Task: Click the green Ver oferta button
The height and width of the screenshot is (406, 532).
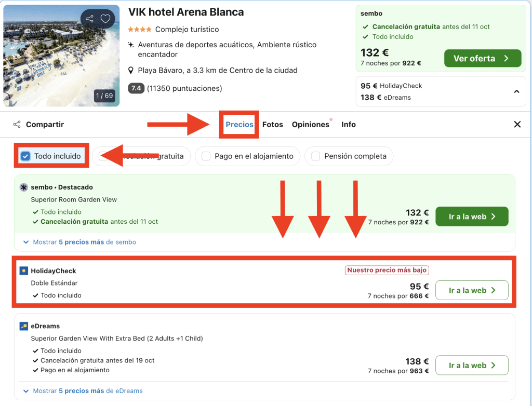Action: tap(482, 59)
